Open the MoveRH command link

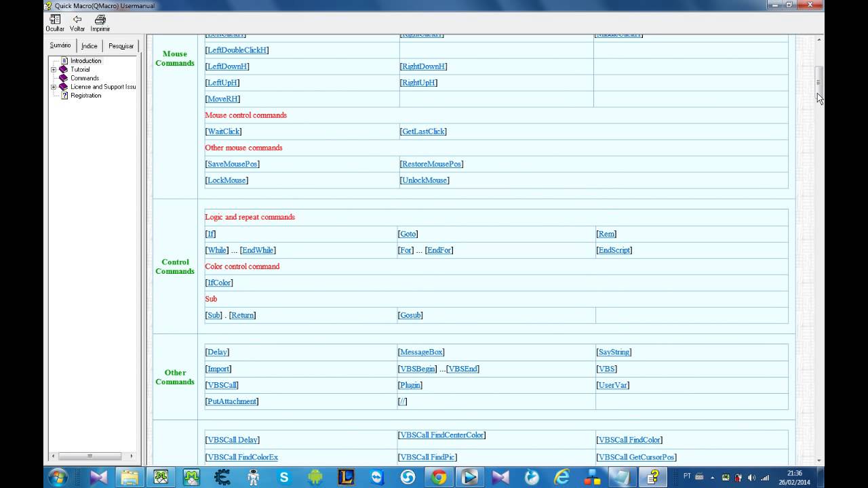(x=222, y=99)
